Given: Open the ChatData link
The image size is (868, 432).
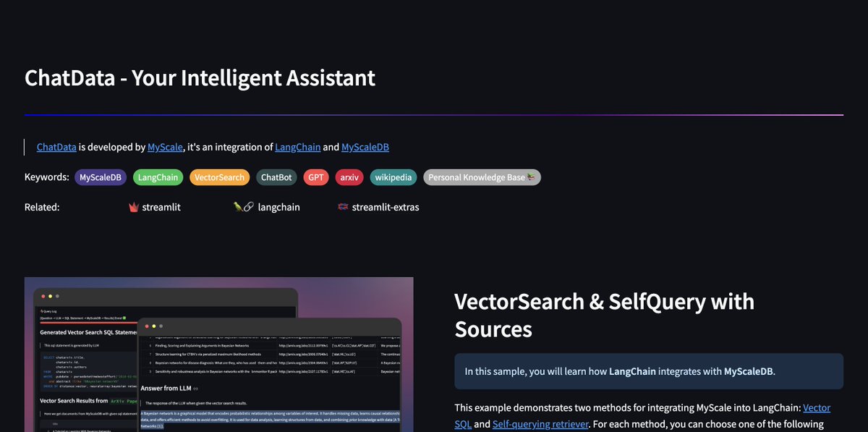Looking at the screenshot, I should [x=56, y=147].
